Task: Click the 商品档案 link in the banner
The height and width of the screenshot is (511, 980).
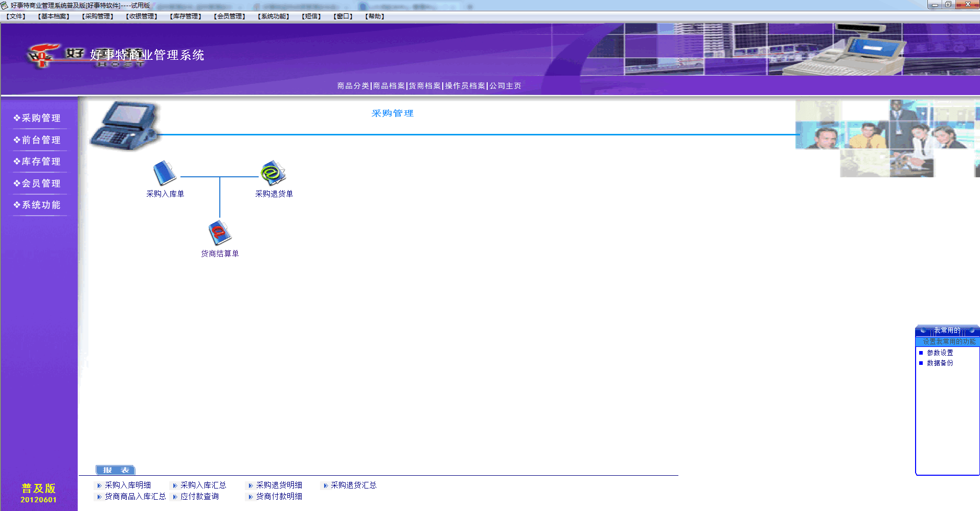Action: 389,86
